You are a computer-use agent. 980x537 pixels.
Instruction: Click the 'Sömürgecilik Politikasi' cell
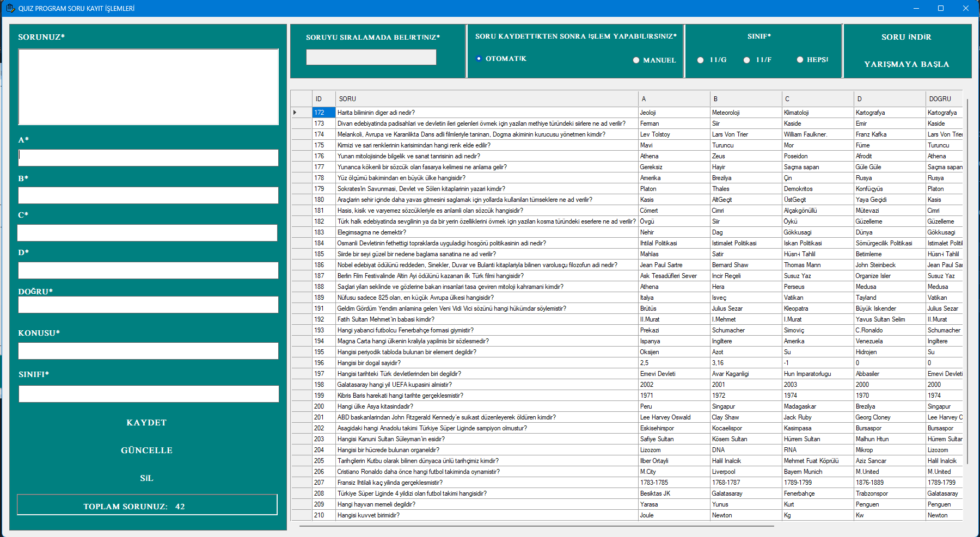pyautogui.click(x=890, y=243)
